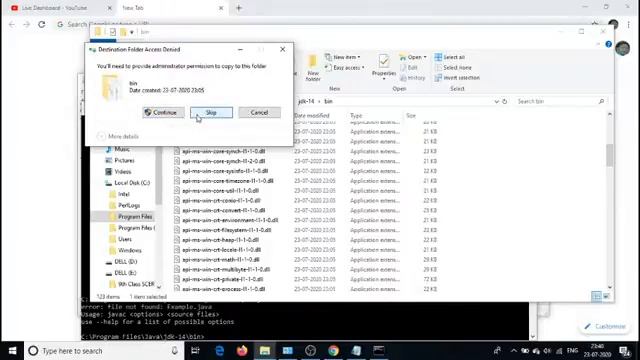Open the Easy access dropdown
This screenshot has width=640, height=360.
pos(344,68)
